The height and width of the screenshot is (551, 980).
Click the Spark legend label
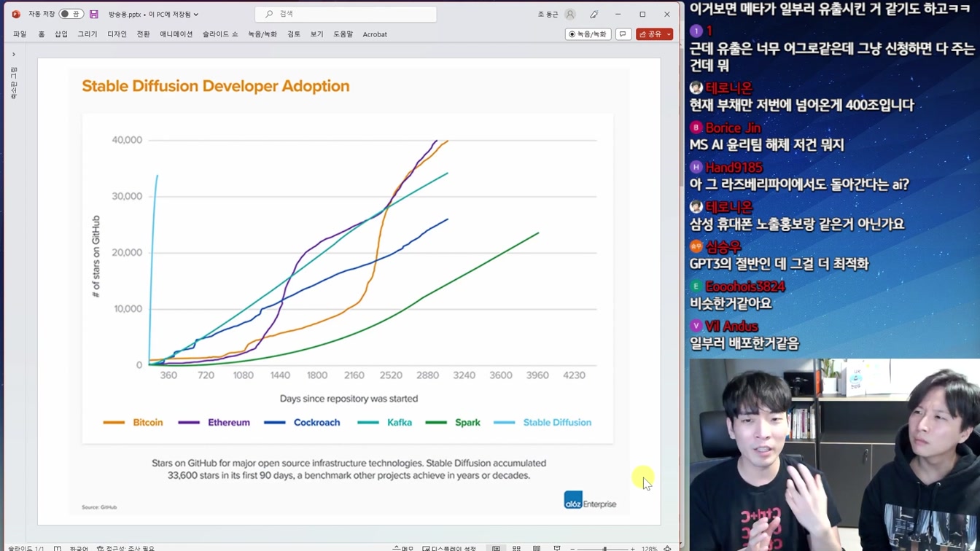(x=467, y=423)
